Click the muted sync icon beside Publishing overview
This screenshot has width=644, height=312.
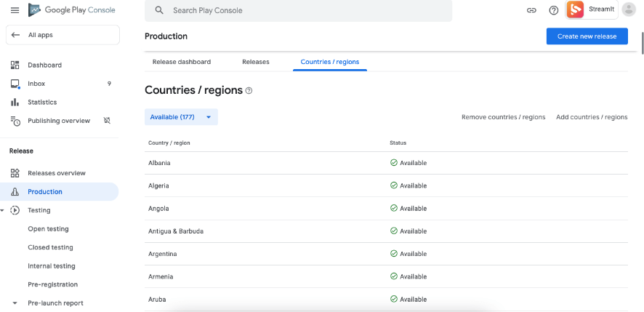[x=107, y=121]
